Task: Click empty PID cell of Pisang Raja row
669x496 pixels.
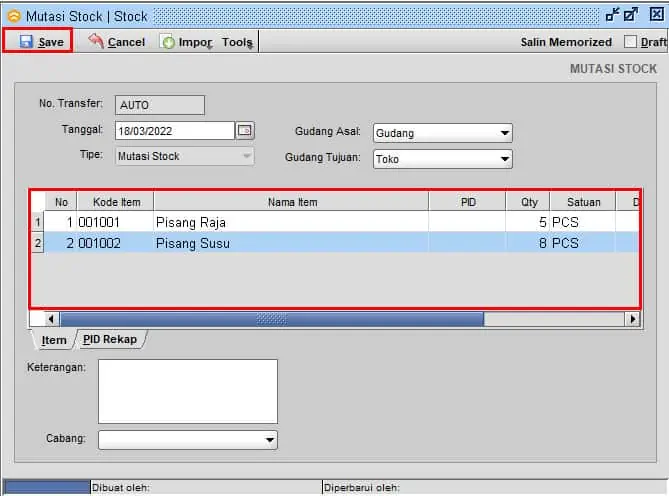Action: point(467,222)
